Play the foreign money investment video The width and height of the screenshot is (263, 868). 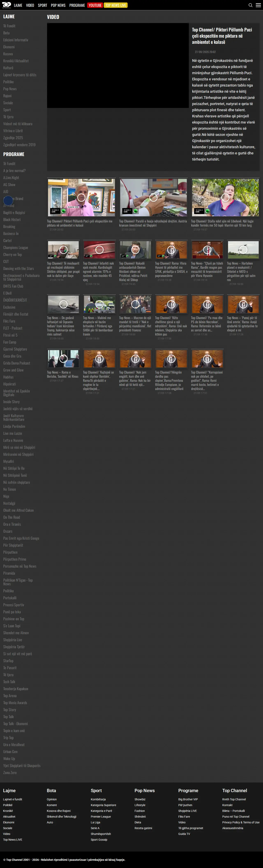point(153,197)
